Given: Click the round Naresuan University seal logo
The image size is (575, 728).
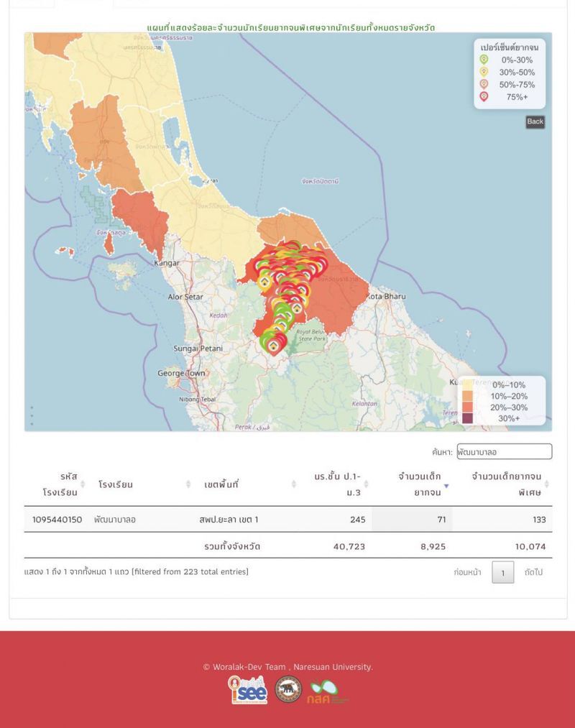Looking at the screenshot, I should point(288,689).
